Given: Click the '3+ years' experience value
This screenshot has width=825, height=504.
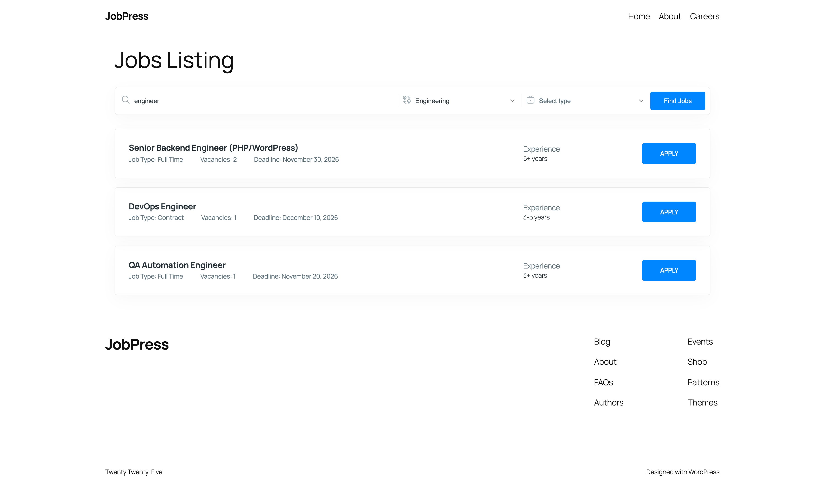Looking at the screenshot, I should (x=535, y=275).
